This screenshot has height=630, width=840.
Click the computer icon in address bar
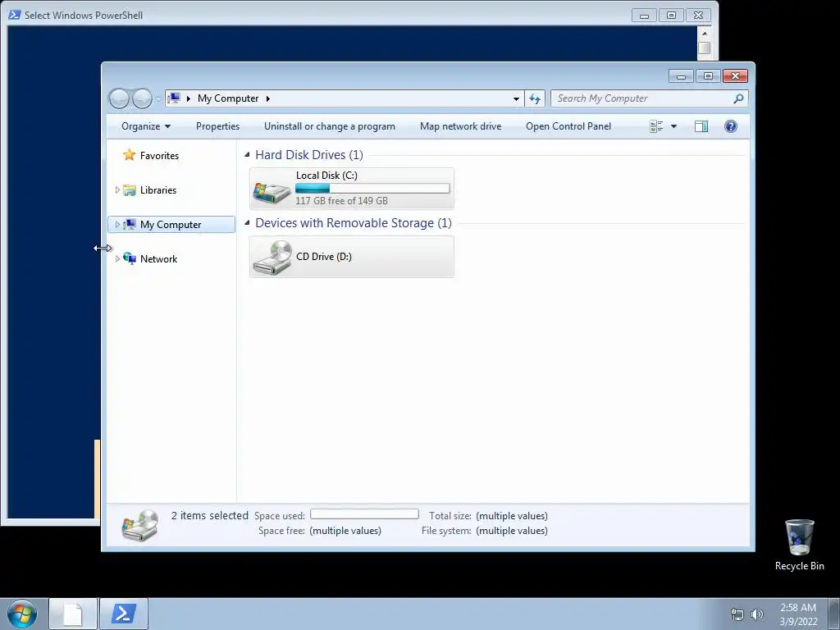[174, 98]
